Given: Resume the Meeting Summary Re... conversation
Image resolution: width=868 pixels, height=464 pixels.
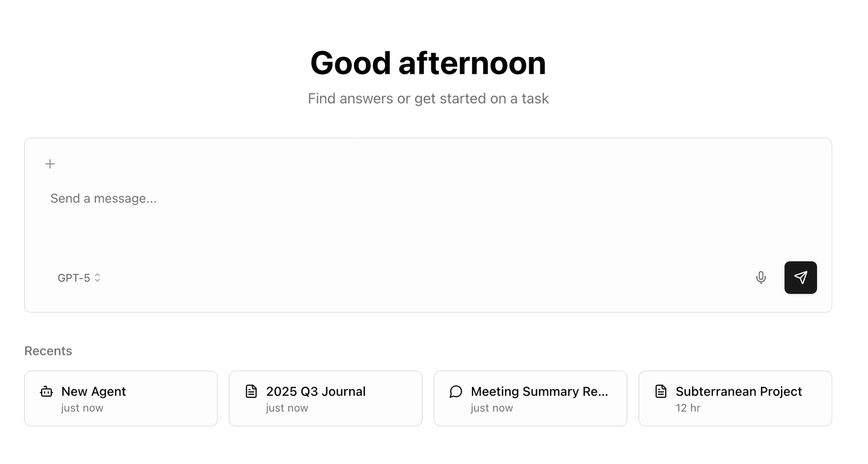Looking at the screenshot, I should [530, 398].
